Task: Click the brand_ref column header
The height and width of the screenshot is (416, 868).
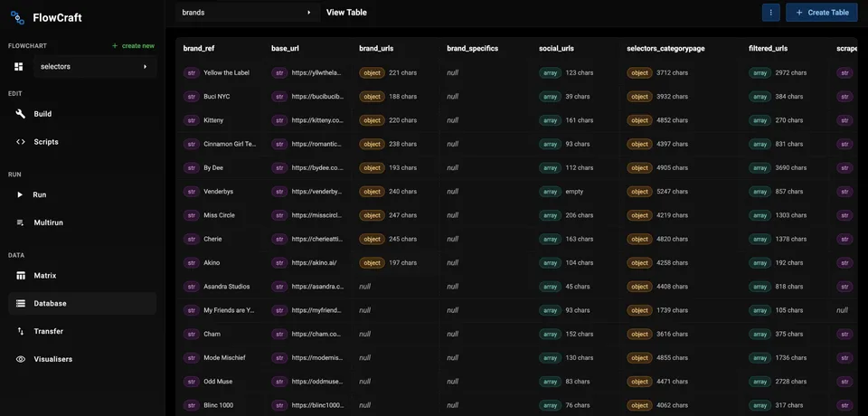Action: point(199,48)
